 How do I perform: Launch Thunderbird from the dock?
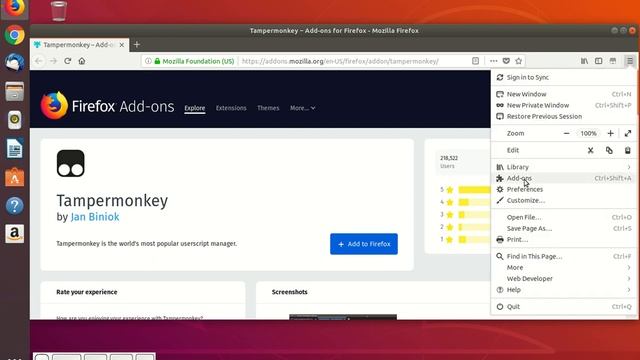point(15,62)
